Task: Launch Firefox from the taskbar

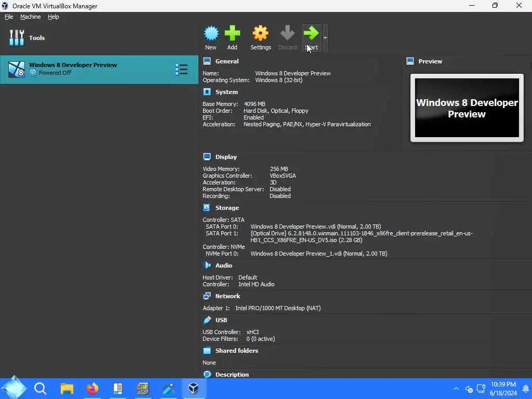Action: point(92,388)
